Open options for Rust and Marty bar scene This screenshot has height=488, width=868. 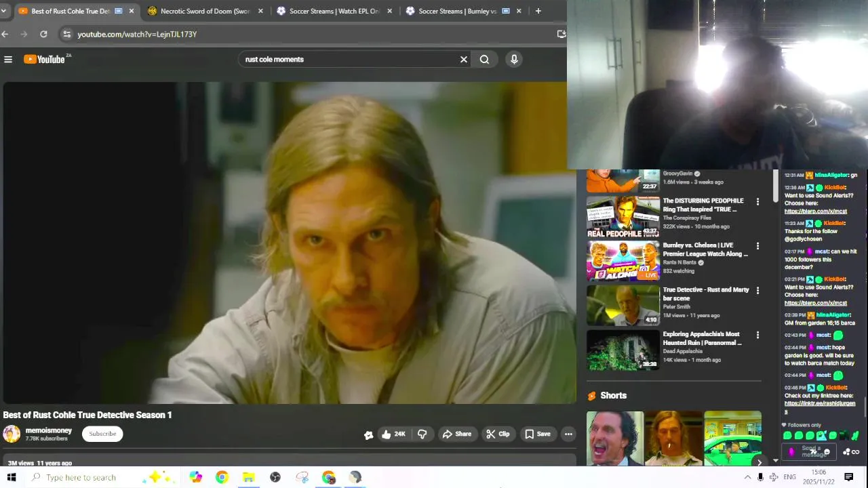tap(757, 290)
